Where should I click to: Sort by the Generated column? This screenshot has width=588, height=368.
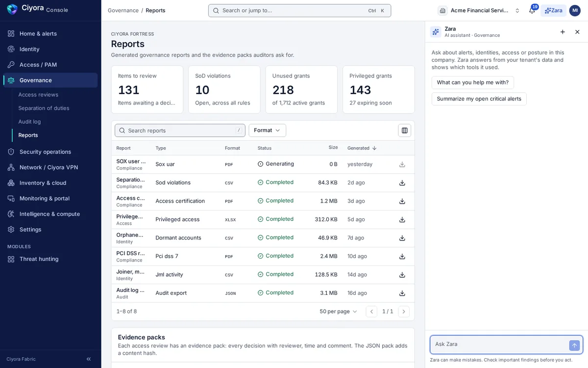(x=362, y=148)
